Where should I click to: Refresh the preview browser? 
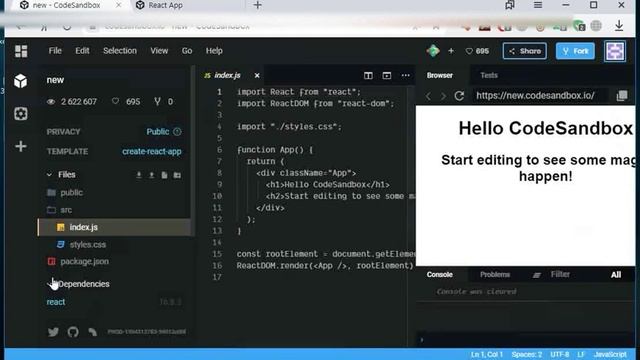coord(459,96)
